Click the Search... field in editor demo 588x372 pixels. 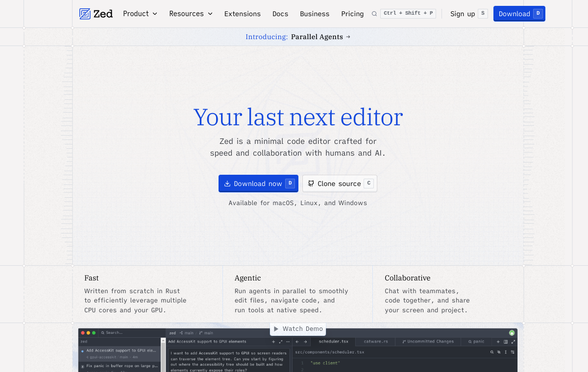[132, 333]
